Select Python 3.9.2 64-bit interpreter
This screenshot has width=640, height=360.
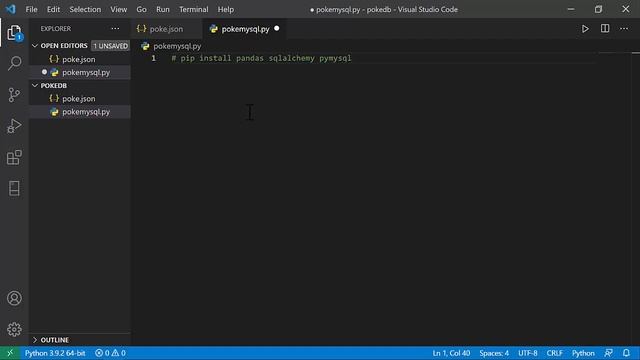[x=55, y=353]
